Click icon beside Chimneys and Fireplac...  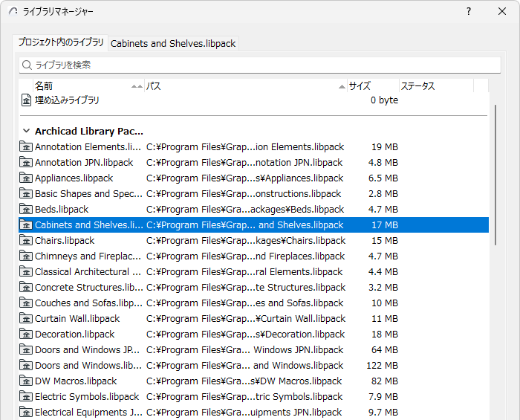point(26,256)
